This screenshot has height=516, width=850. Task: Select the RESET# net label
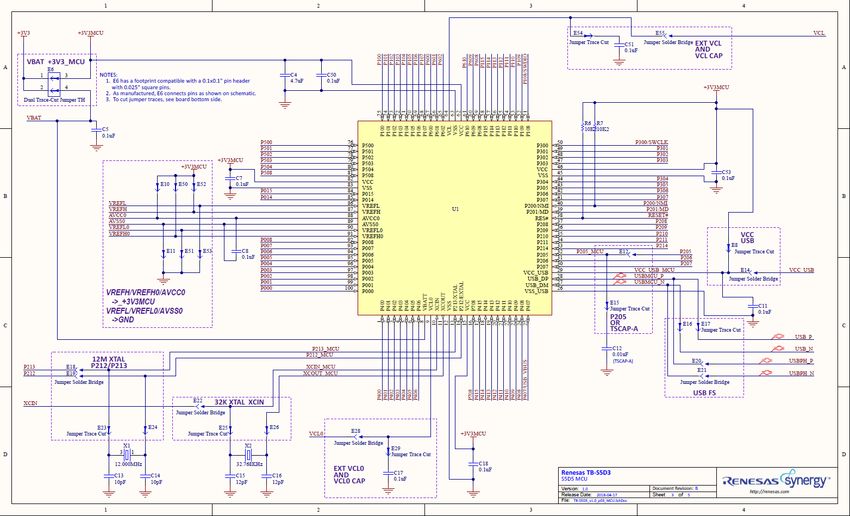pos(657,215)
